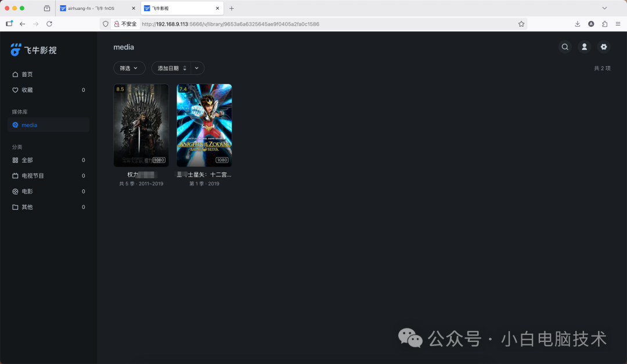The image size is (627, 364).
Task: Click the tab overview icon in title bar
Action: [47, 8]
